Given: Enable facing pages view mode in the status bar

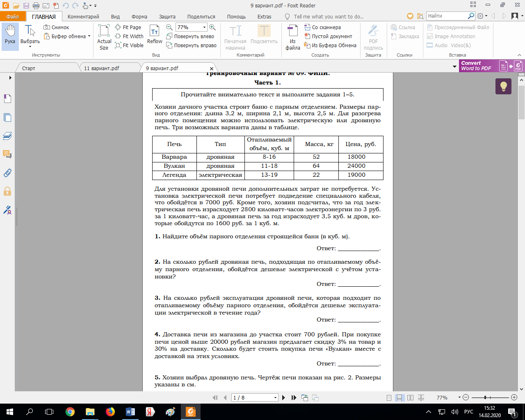Looking at the screenshot, I should pos(410,397).
